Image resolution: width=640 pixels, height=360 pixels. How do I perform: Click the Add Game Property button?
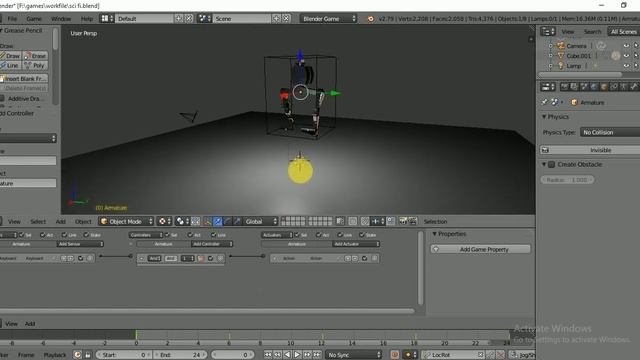point(480,249)
